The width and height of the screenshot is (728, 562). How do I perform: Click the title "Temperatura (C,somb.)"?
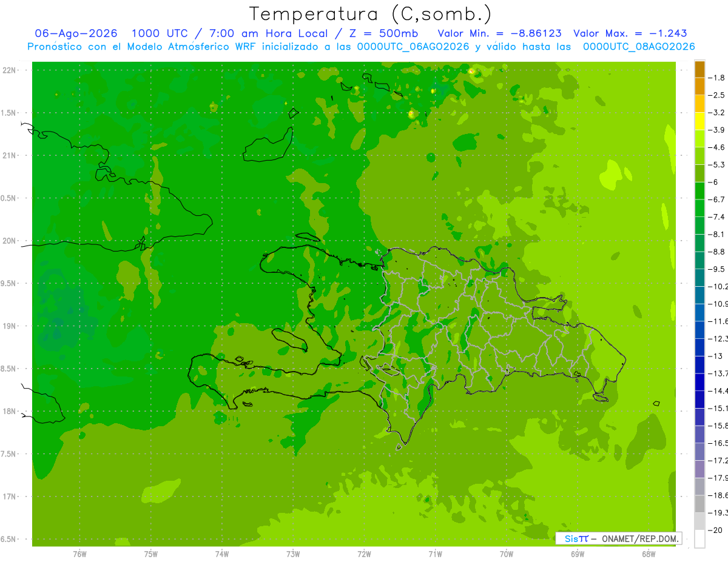click(371, 14)
